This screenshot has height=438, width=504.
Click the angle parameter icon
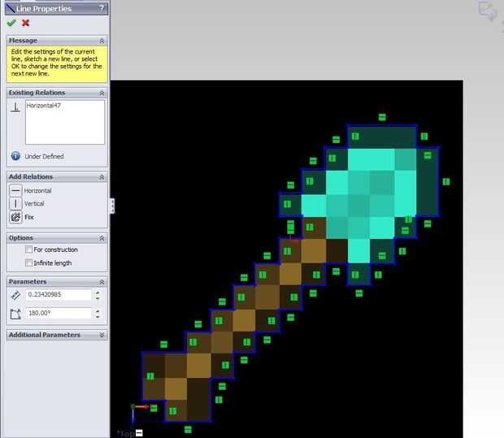click(x=15, y=314)
